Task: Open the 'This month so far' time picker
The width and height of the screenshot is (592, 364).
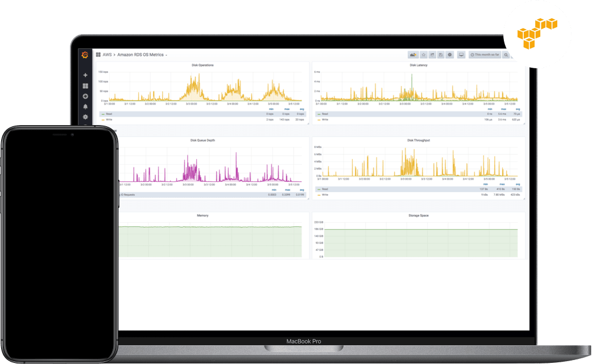Action: [x=485, y=55]
